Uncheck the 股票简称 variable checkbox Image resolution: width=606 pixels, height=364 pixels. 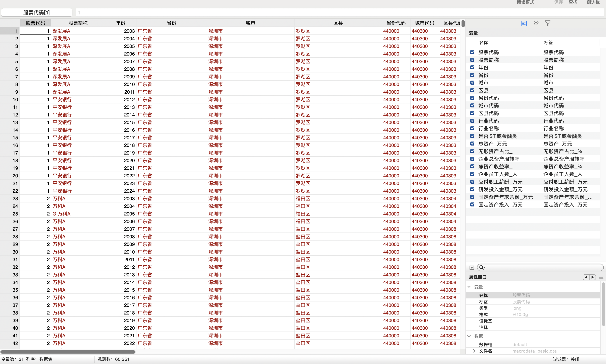[x=472, y=60]
